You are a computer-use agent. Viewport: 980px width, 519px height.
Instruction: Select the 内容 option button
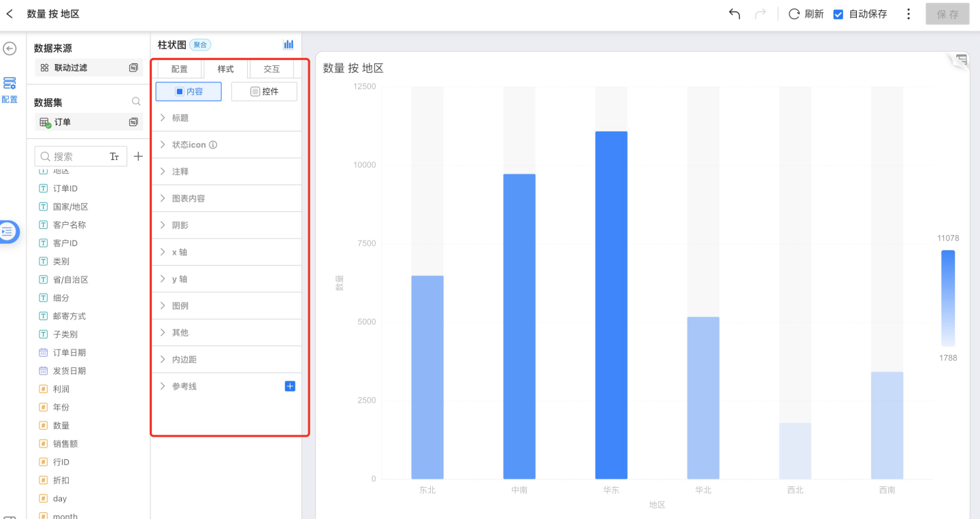pyautogui.click(x=189, y=91)
